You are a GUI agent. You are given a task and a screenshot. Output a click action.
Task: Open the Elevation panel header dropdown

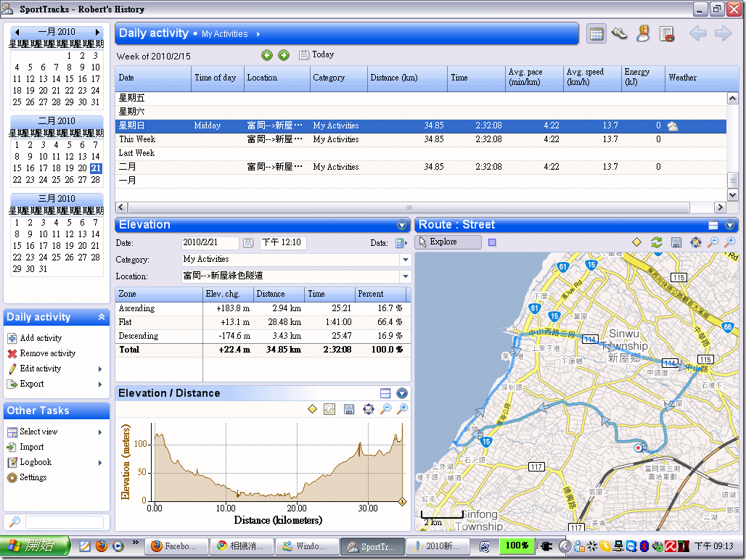(402, 225)
